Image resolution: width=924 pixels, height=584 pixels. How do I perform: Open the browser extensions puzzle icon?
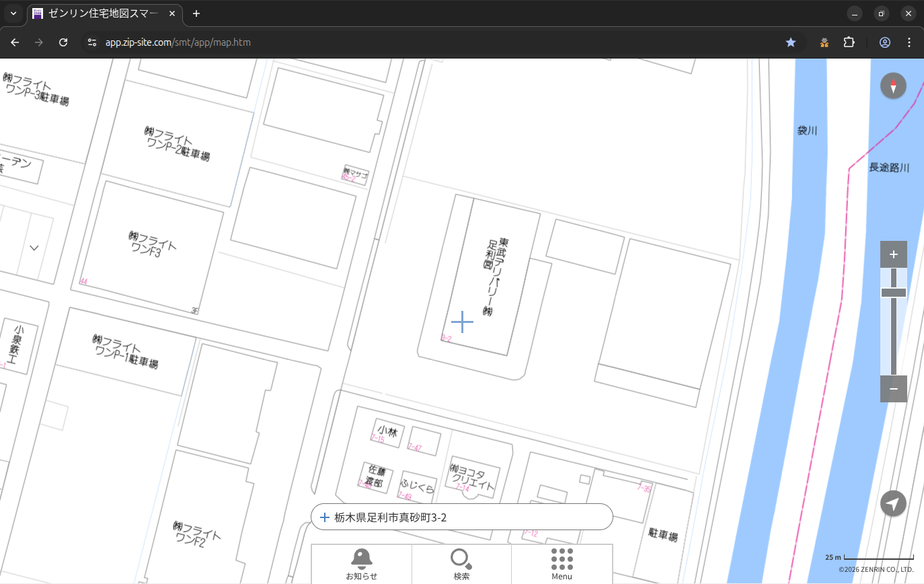point(849,42)
